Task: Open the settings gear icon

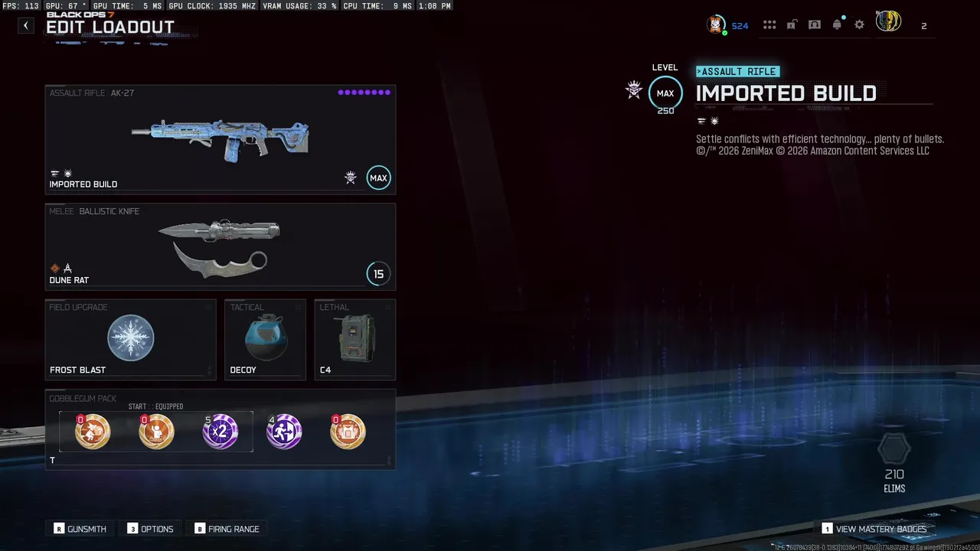Action: 860,25
